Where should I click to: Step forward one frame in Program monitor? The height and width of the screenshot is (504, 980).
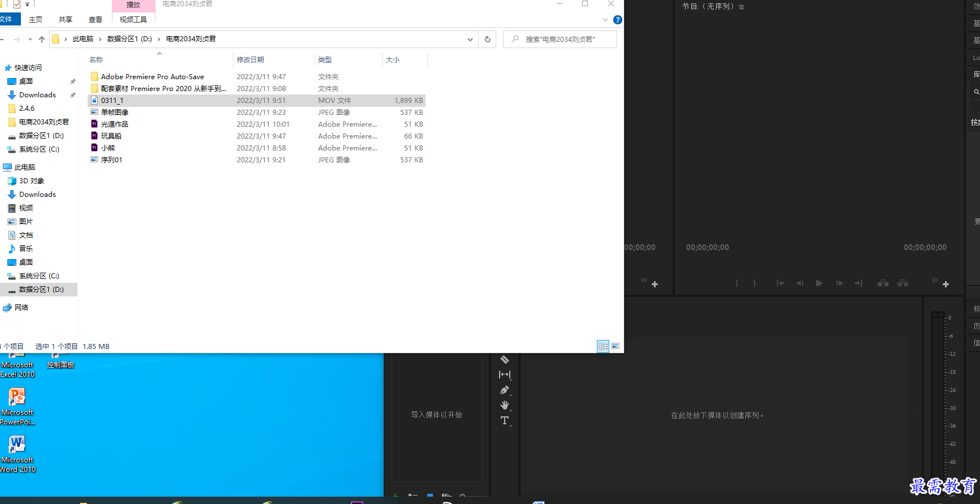839,283
